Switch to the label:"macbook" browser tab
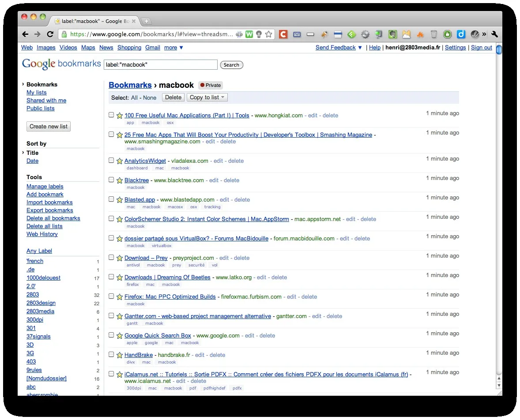Image resolution: width=520 pixels, height=420 pixels. (95, 21)
